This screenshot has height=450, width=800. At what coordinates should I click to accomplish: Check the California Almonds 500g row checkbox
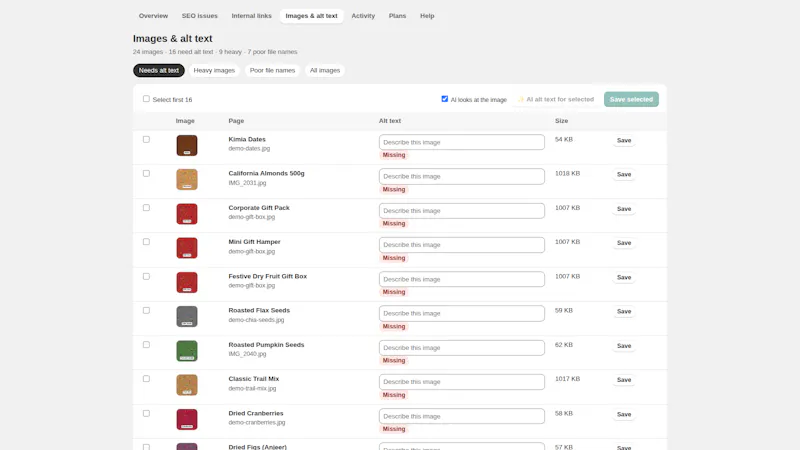pyautogui.click(x=146, y=173)
